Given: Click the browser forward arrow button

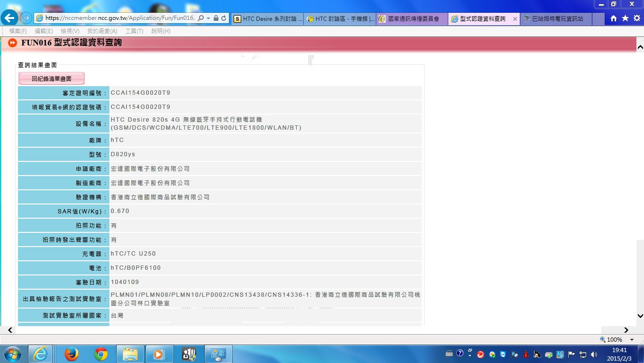Looking at the screenshot, I should pyautogui.click(x=27, y=18).
